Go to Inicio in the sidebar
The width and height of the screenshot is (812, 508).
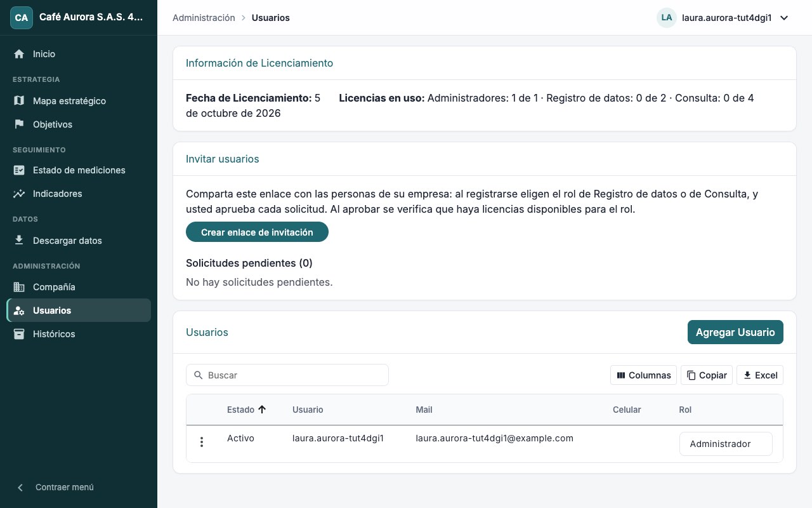(x=79, y=54)
